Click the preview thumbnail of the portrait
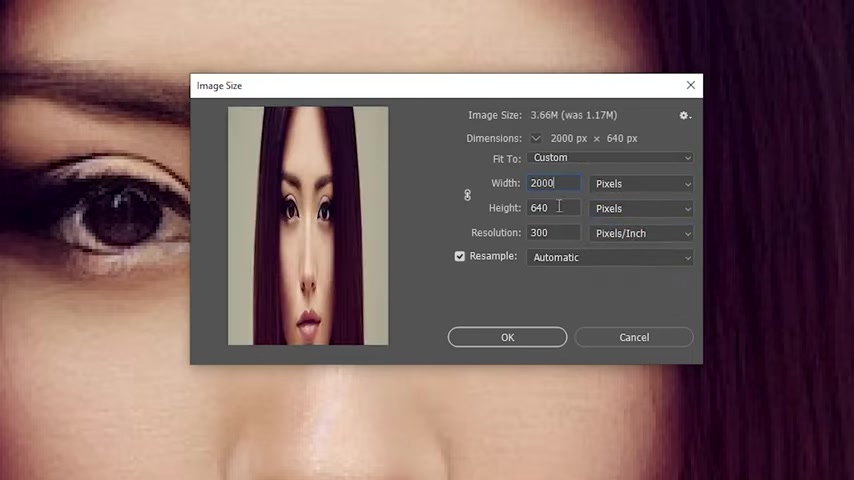Screen dimensions: 854x480 point(308,226)
